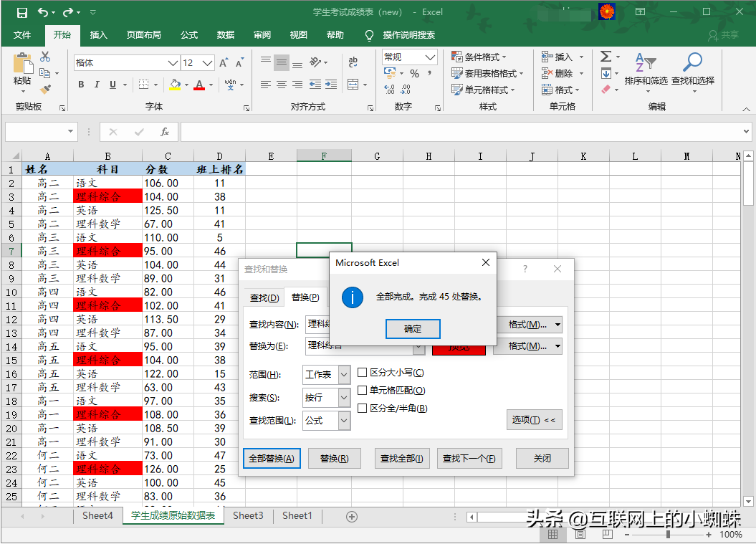Open the font name dropdown

[173, 62]
